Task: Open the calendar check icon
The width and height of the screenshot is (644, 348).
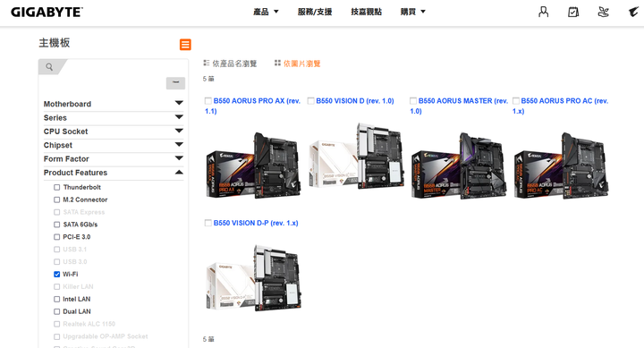Action: (573, 12)
